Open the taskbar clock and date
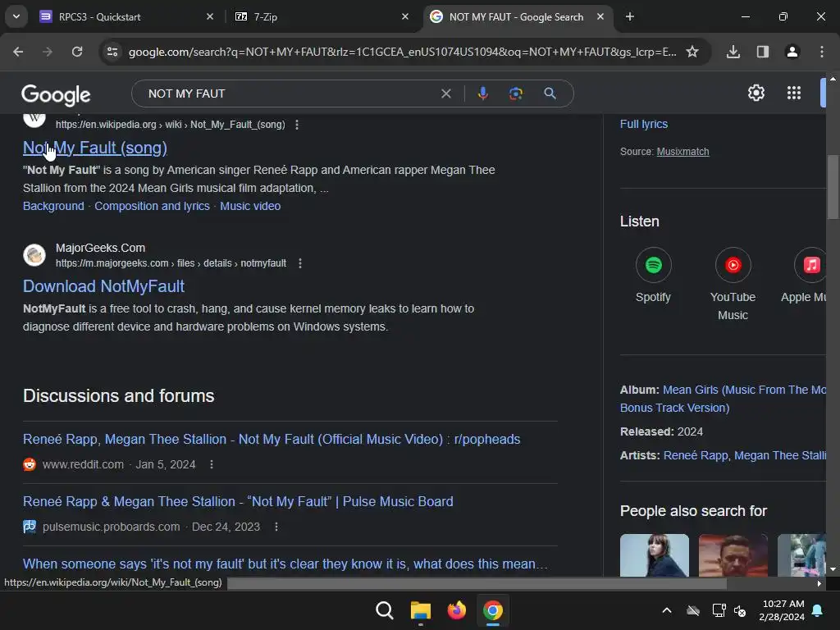 [x=782, y=610]
